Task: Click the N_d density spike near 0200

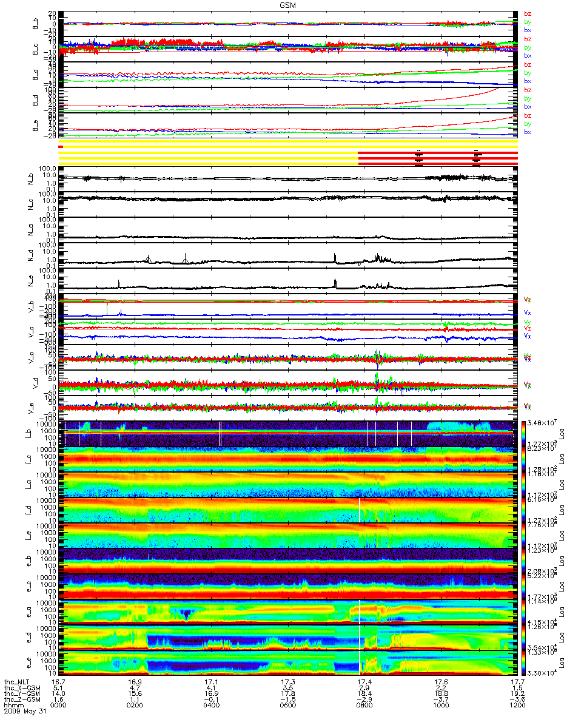Action: [147, 258]
